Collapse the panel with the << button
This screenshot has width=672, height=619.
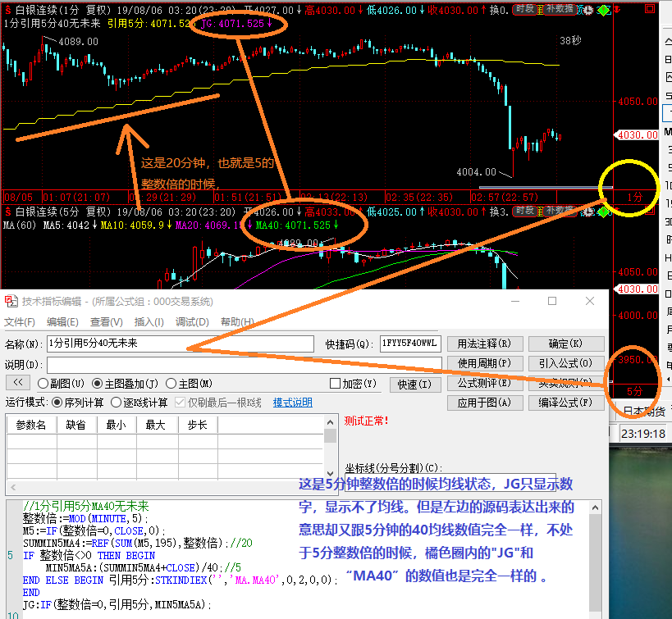click(17, 383)
